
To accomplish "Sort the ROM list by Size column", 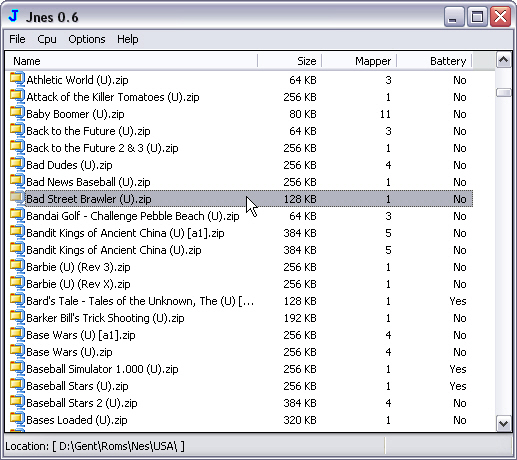I will [x=290, y=61].
